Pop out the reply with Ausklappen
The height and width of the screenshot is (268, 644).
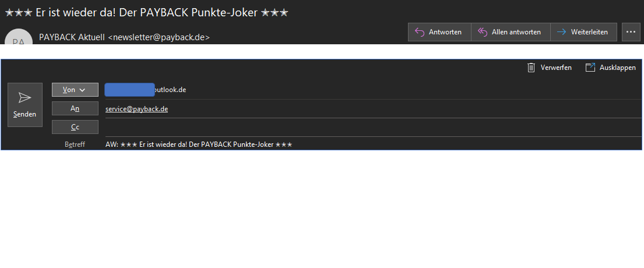(611, 68)
